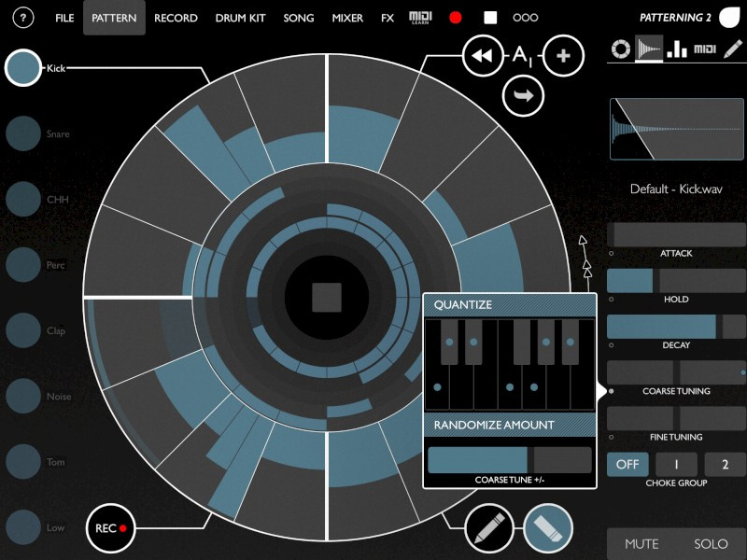The image size is (747, 560).
Task: Open the help question mark icon
Action: tap(22, 18)
